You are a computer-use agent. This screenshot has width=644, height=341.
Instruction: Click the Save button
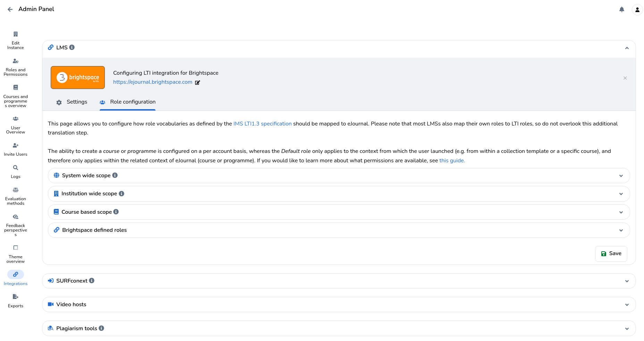click(x=611, y=254)
